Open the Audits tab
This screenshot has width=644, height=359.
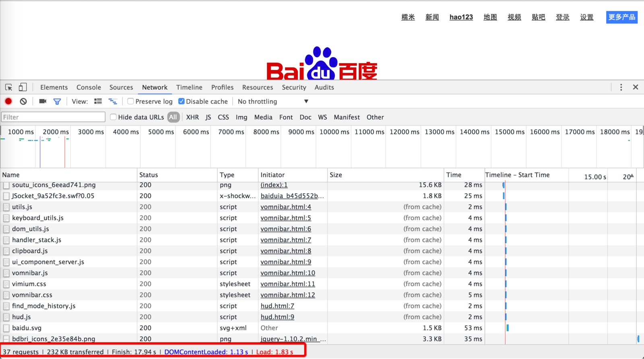(324, 87)
